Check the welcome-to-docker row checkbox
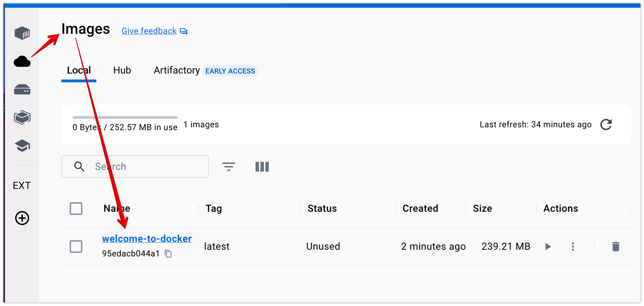 click(x=76, y=247)
